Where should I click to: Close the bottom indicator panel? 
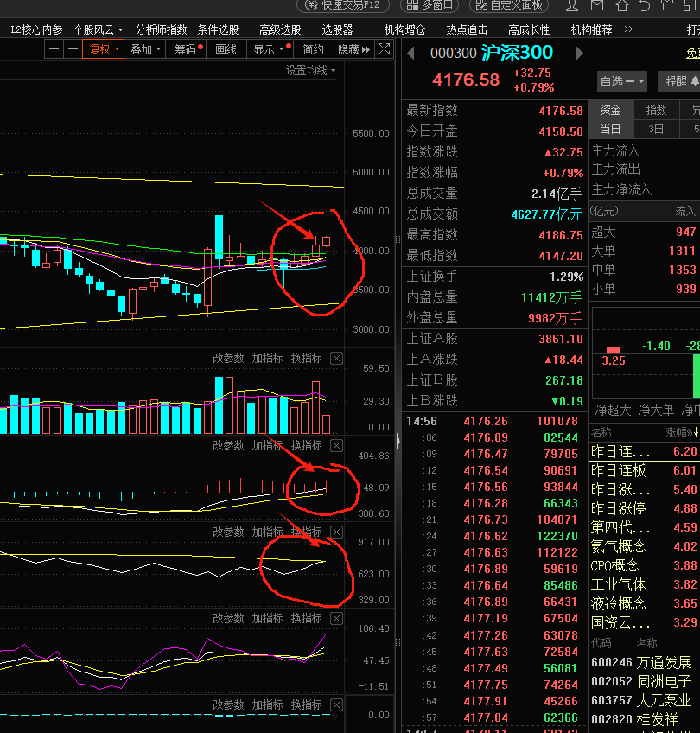pyautogui.click(x=336, y=705)
